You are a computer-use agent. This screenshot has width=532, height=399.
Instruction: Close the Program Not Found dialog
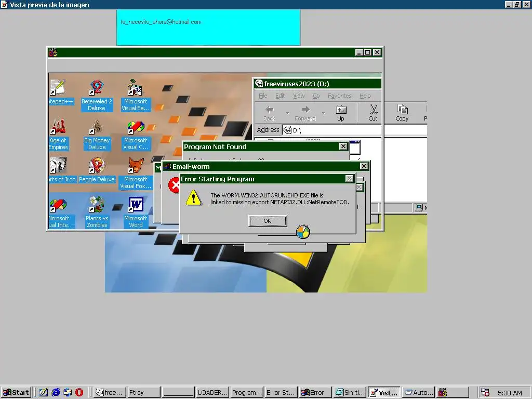coord(343,147)
